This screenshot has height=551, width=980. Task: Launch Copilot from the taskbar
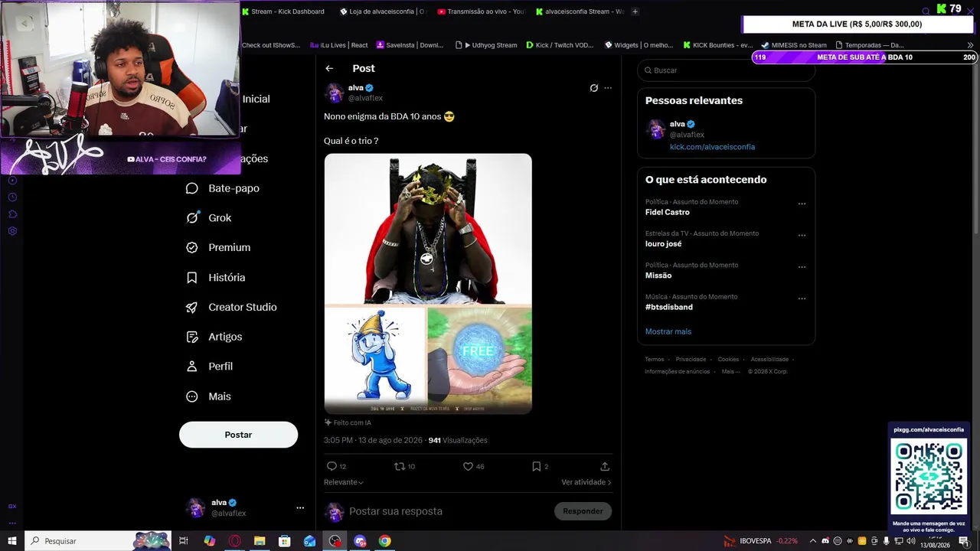(210, 541)
